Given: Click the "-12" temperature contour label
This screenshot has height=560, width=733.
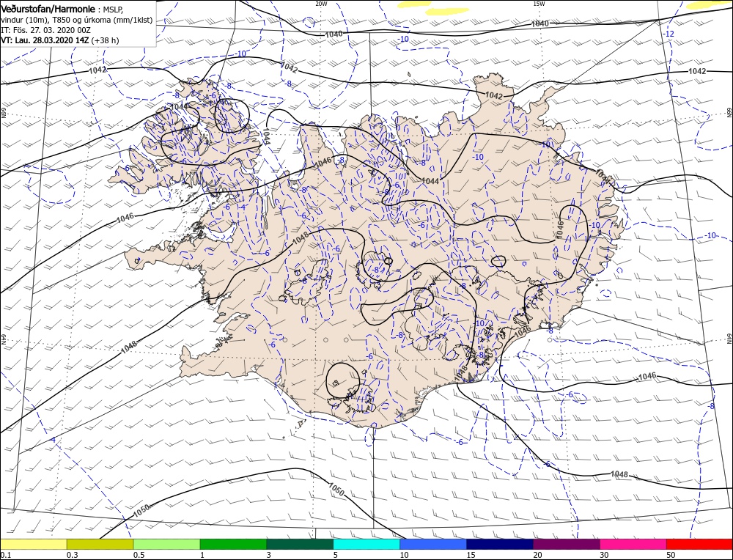Looking at the screenshot, I should pyautogui.click(x=669, y=34).
